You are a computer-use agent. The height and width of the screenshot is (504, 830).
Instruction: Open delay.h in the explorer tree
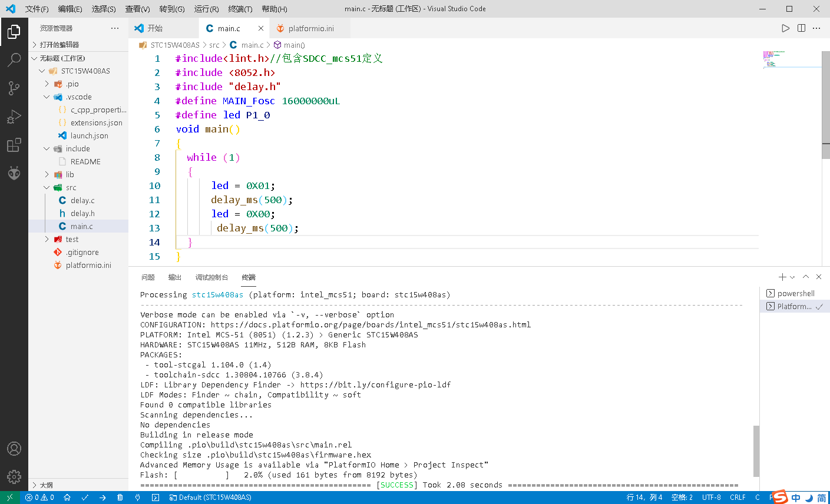78,214
